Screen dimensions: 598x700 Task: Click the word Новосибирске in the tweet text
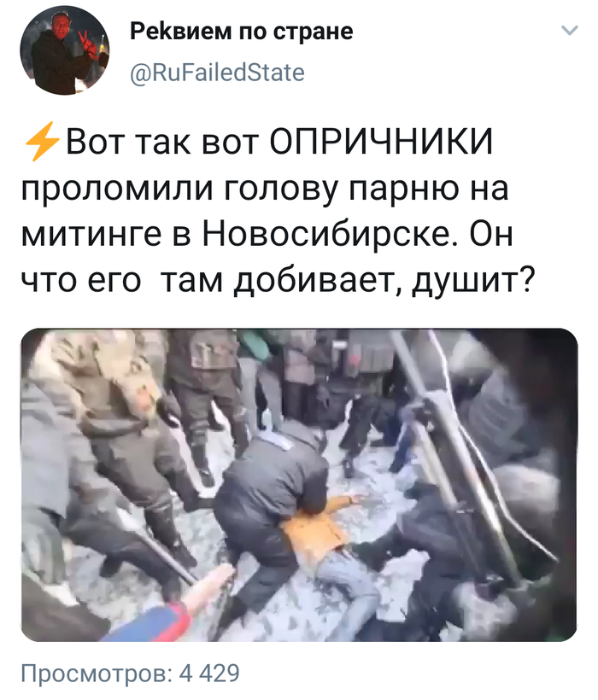(326, 236)
